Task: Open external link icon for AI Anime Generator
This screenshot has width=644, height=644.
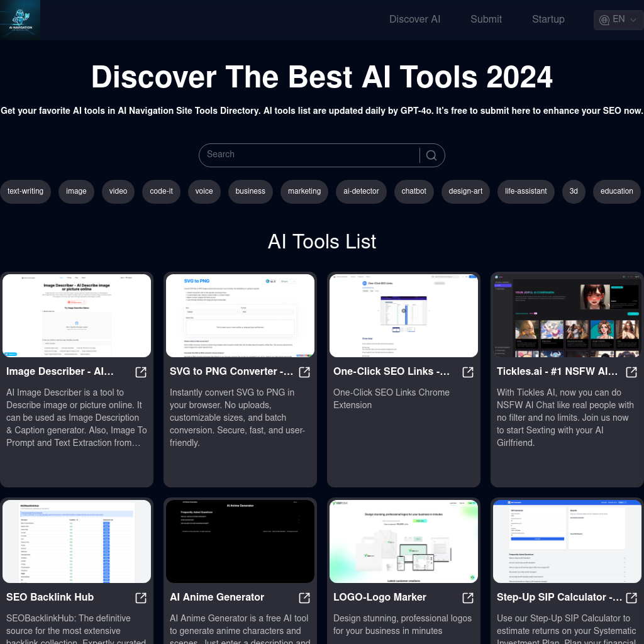Action: tap(304, 598)
